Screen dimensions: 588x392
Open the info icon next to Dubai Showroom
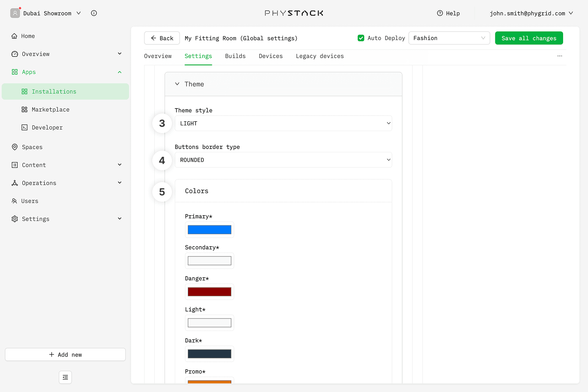[94, 13]
